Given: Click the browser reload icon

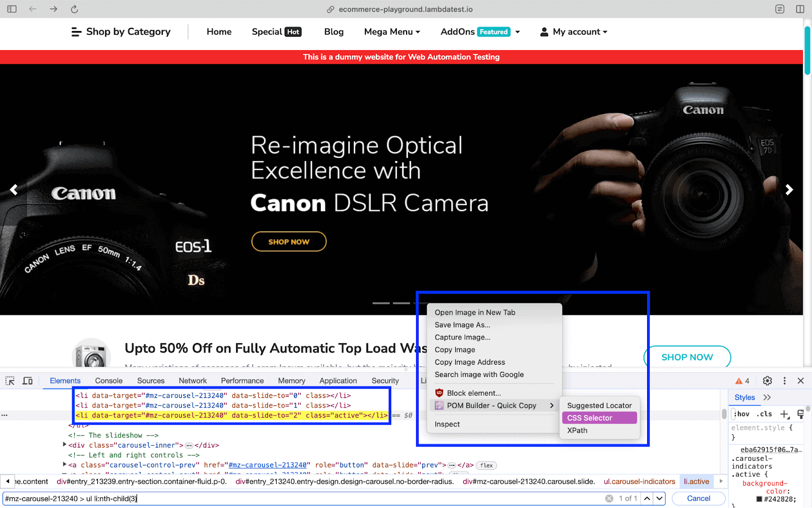Looking at the screenshot, I should [x=74, y=9].
